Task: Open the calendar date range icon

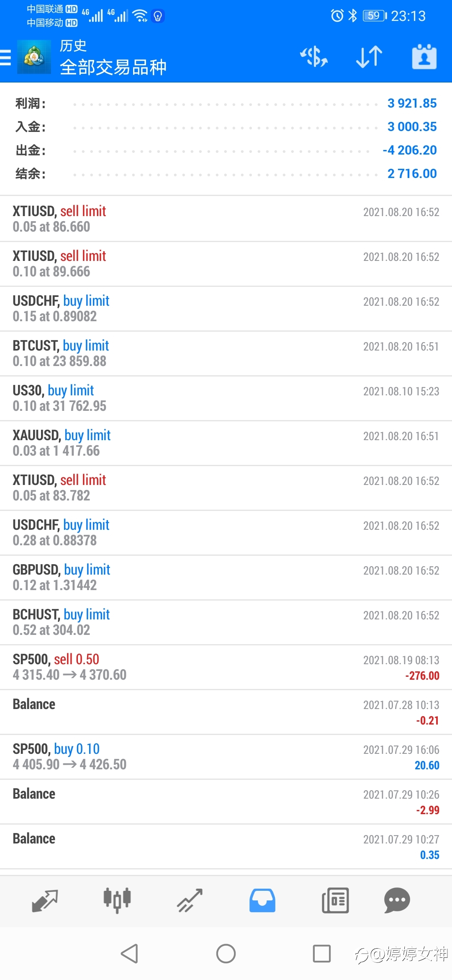Action: click(x=424, y=57)
